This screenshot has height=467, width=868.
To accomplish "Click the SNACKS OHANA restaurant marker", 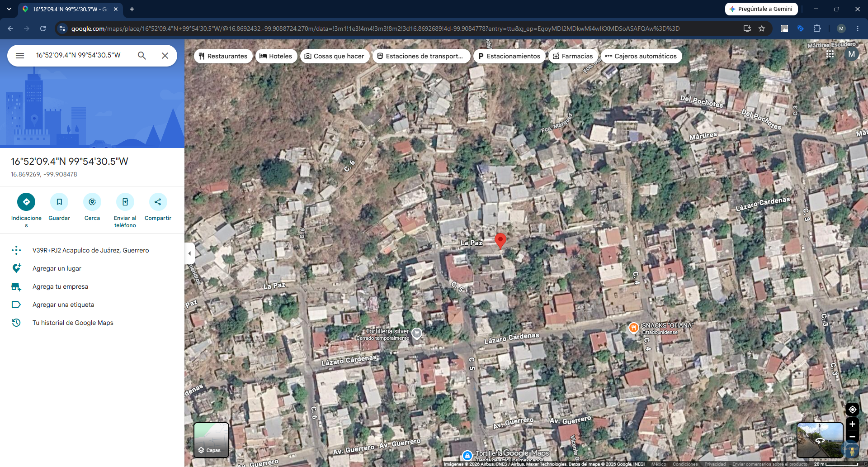I will (634, 328).
